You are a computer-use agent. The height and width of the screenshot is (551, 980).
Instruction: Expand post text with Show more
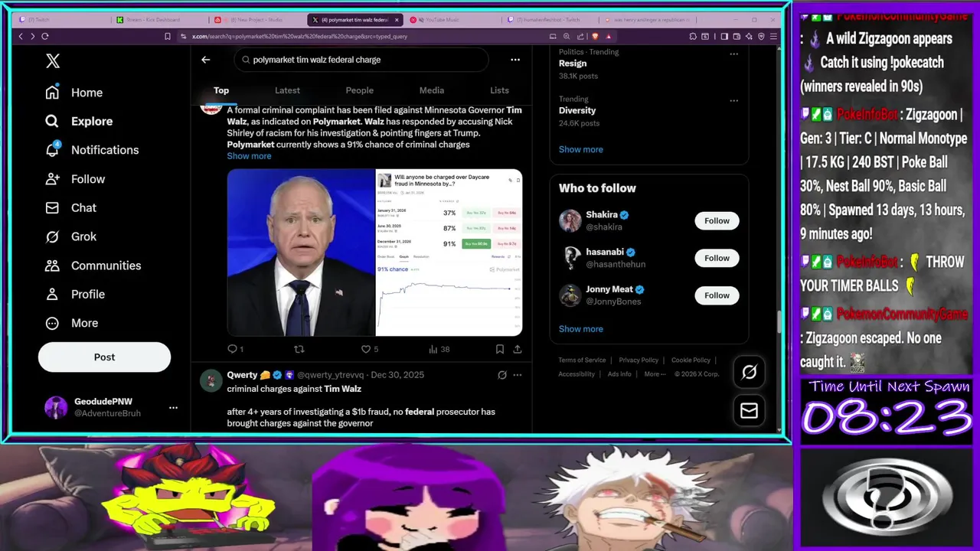pos(249,156)
